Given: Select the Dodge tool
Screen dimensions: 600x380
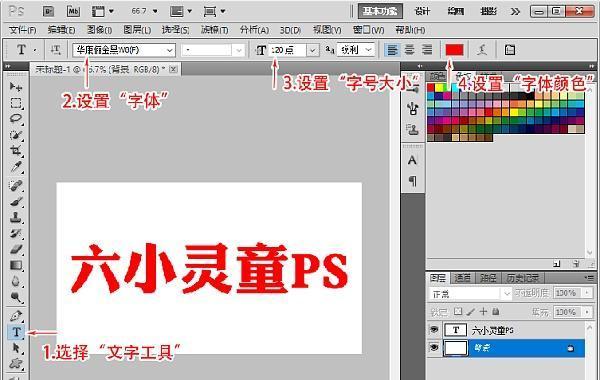Looking at the screenshot, I should [x=16, y=297].
